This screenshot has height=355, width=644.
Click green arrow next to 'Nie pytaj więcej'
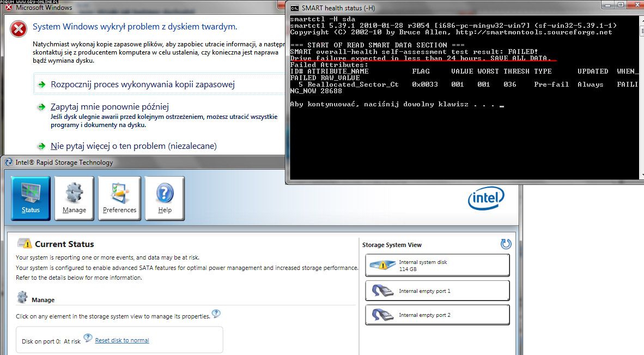(41, 146)
